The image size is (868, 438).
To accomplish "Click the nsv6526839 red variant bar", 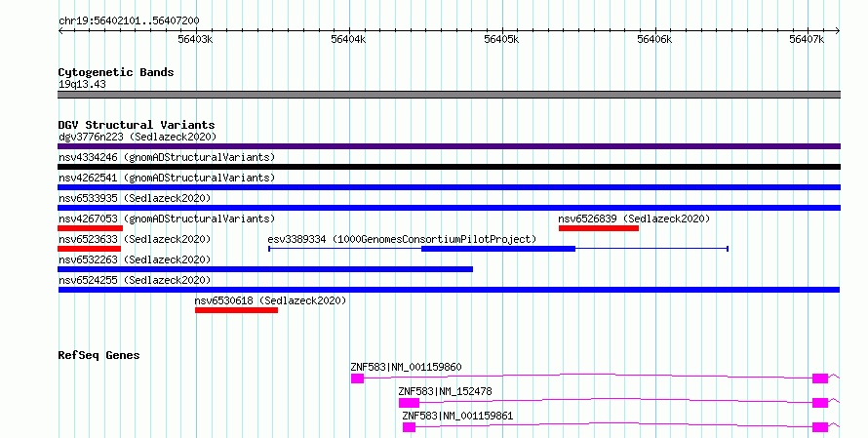I will coord(599,228).
